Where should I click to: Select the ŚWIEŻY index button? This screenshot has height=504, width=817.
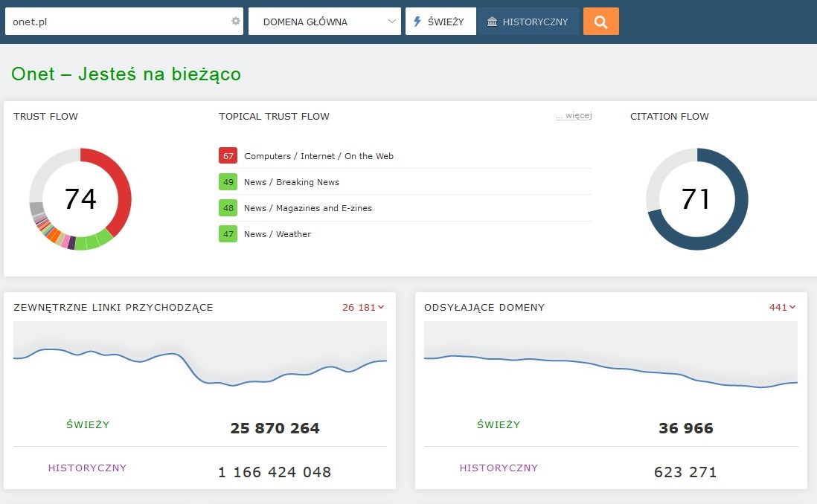pyautogui.click(x=440, y=22)
